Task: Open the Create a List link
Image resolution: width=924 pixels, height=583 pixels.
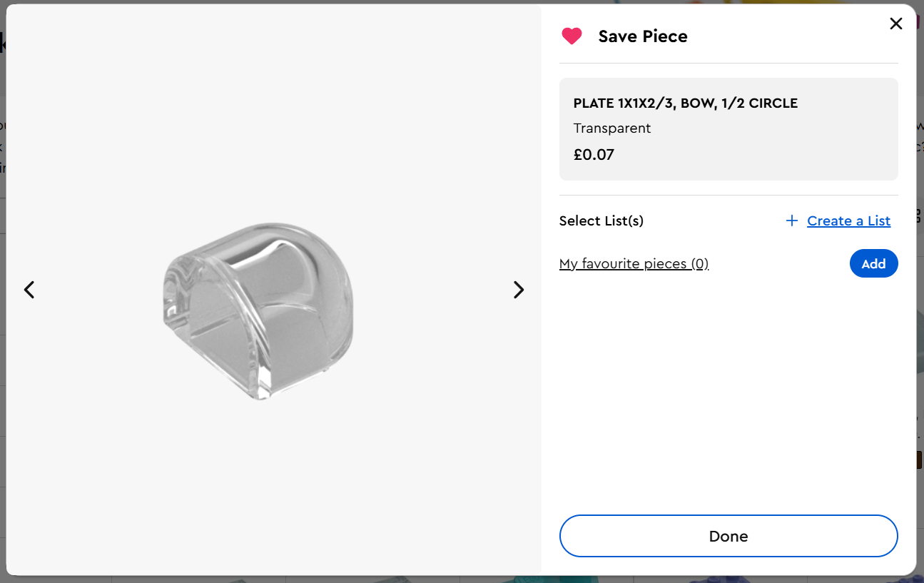Action: 848,221
